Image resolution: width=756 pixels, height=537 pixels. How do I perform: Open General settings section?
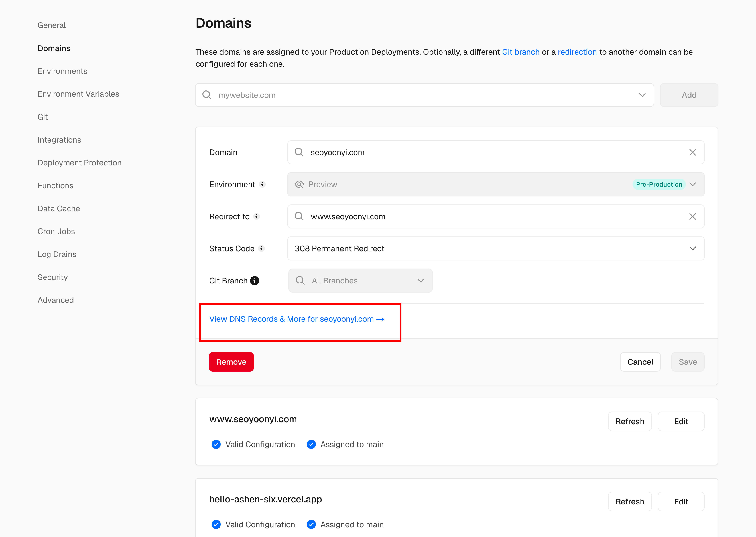click(52, 25)
